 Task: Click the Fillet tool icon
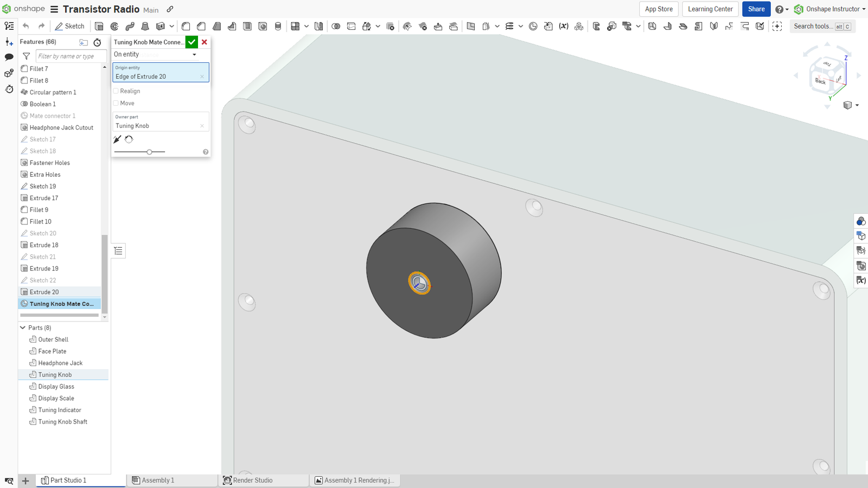(x=186, y=26)
